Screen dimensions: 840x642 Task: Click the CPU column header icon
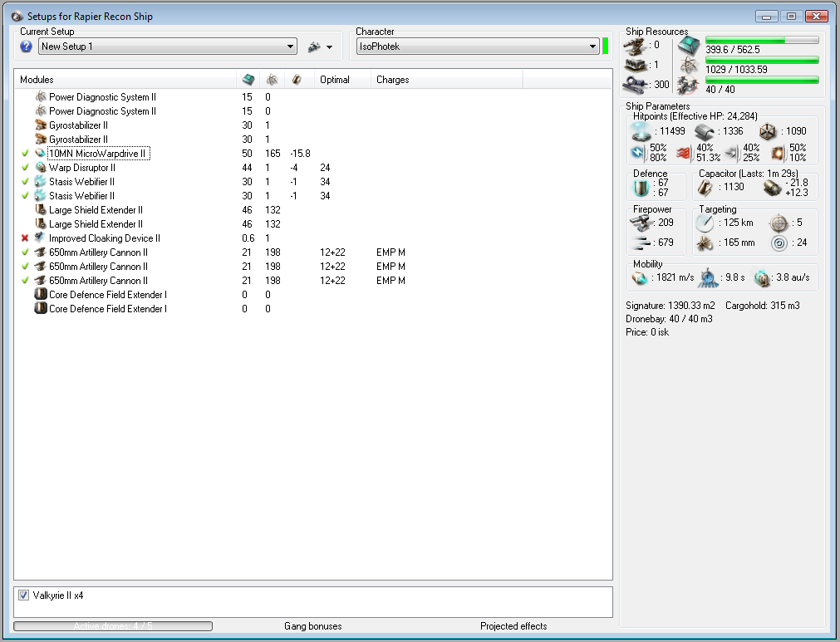click(248, 80)
